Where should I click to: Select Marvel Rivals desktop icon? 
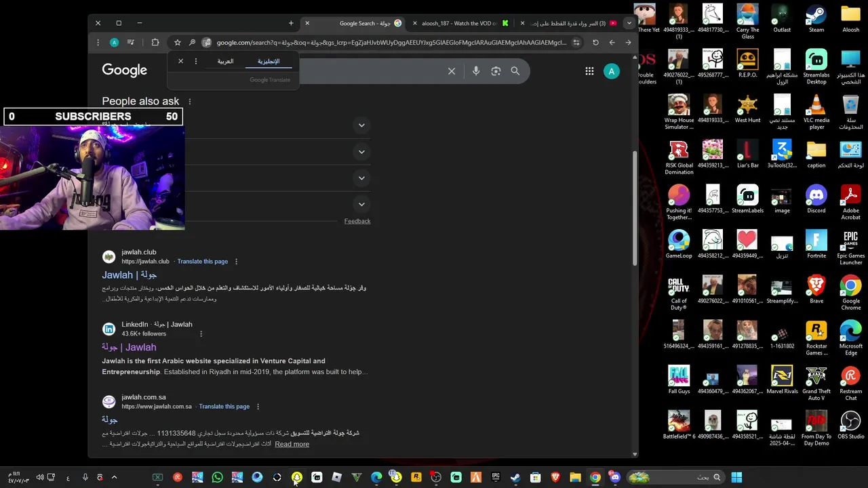point(782,380)
